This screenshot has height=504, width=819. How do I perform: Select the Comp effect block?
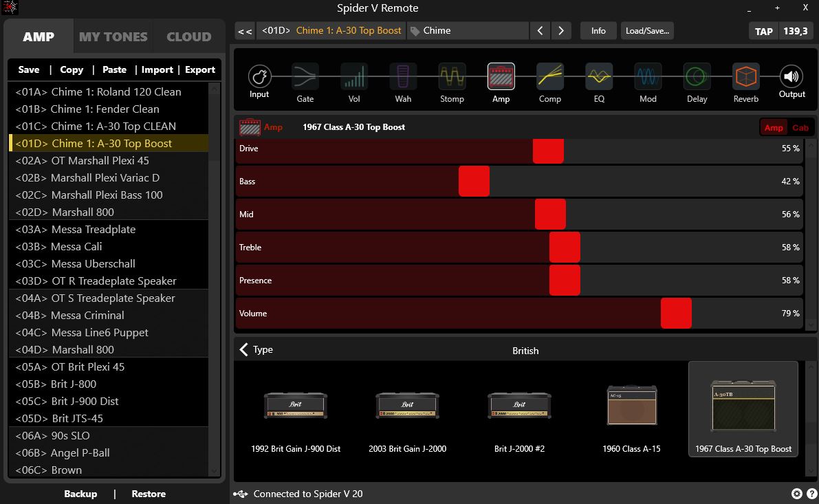[x=550, y=77]
